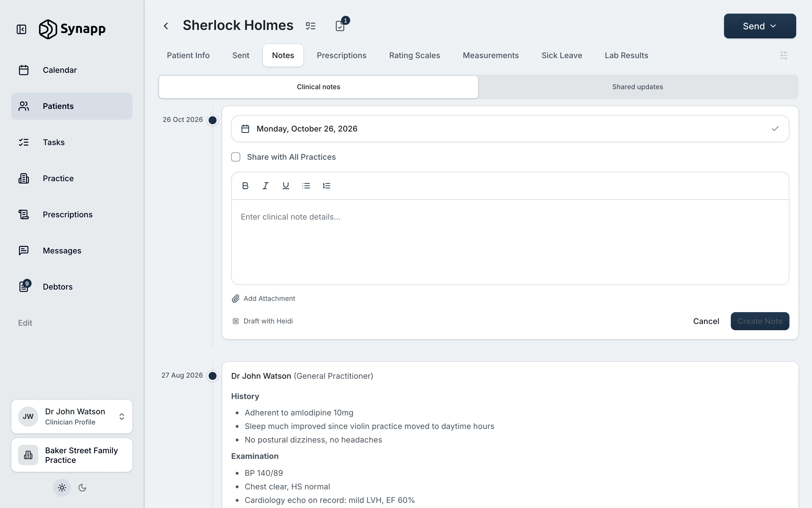This screenshot has height=508, width=812.
Task: Open Calendar from the sidebar
Action: 72,70
